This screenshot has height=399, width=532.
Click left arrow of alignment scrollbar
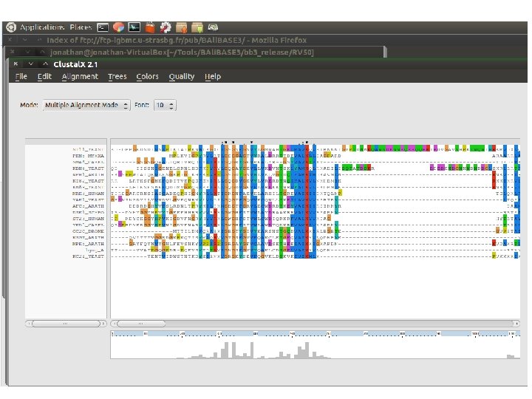[x=114, y=324]
